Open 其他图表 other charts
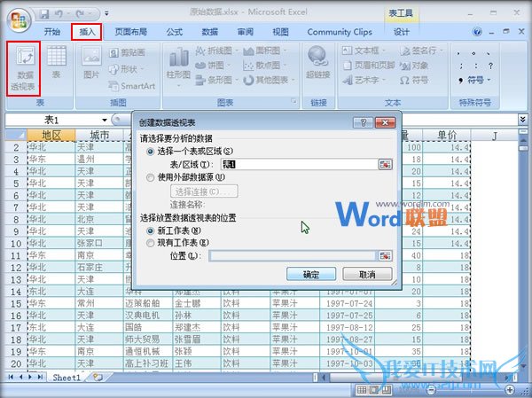This screenshot has height=398, width=532. (x=269, y=80)
